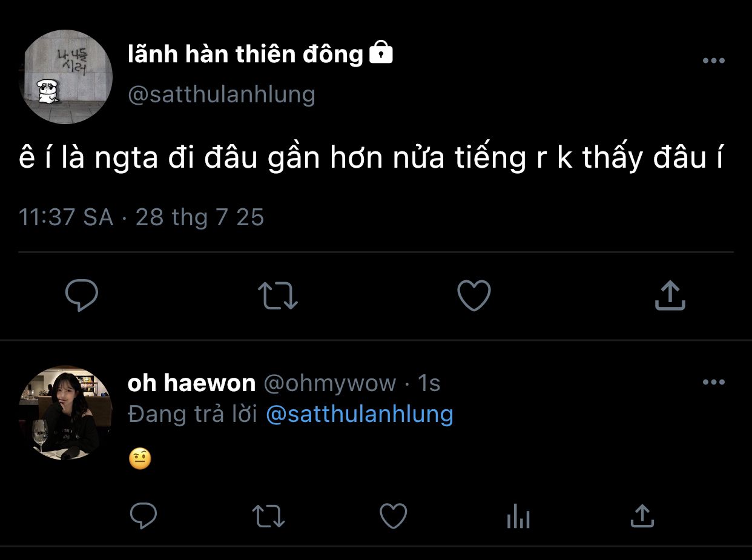Share the main tweet
This screenshot has height=560, width=752.
click(x=670, y=295)
